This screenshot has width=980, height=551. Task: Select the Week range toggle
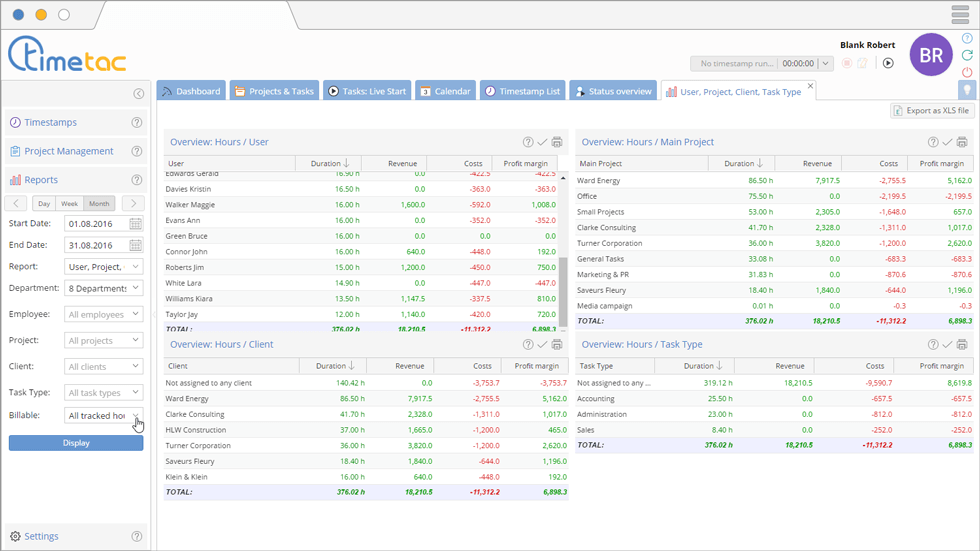click(x=69, y=204)
